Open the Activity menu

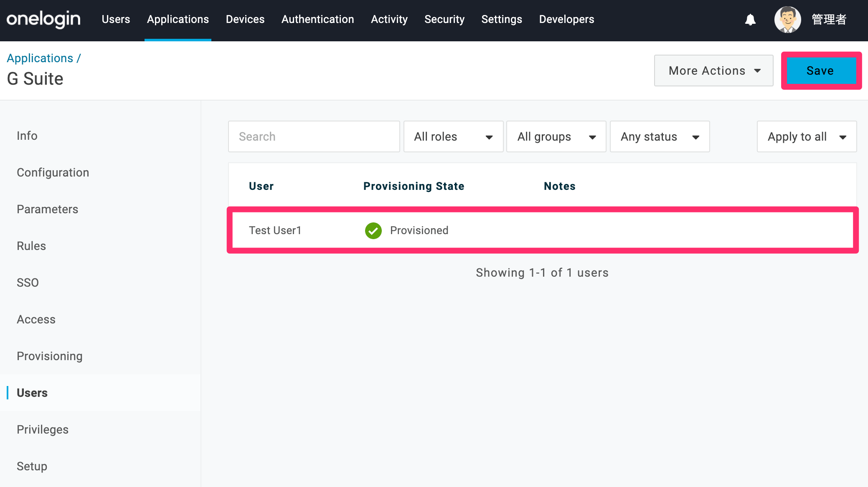tap(389, 20)
